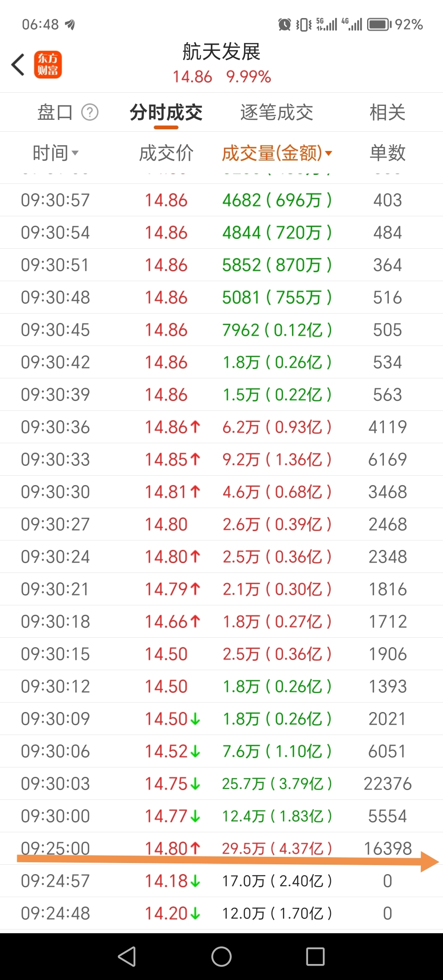
Task: Select the 分时成交 tab
Action: [x=166, y=112]
